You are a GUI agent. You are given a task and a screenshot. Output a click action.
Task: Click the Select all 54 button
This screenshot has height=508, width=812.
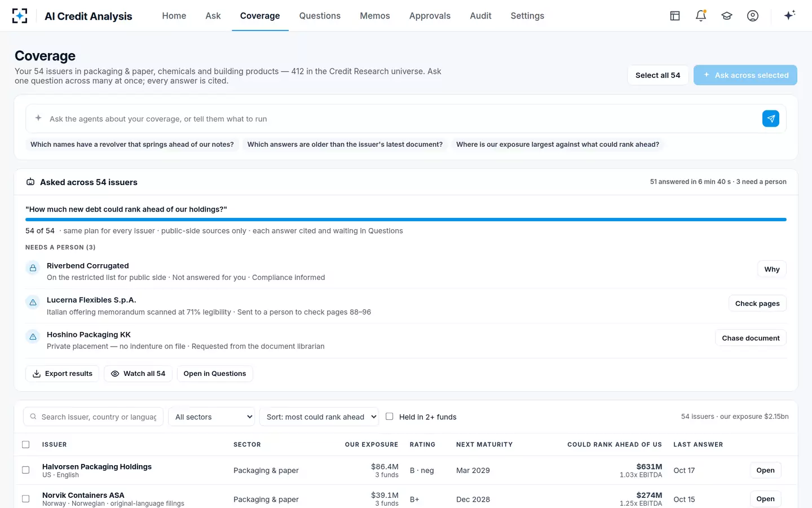point(657,75)
